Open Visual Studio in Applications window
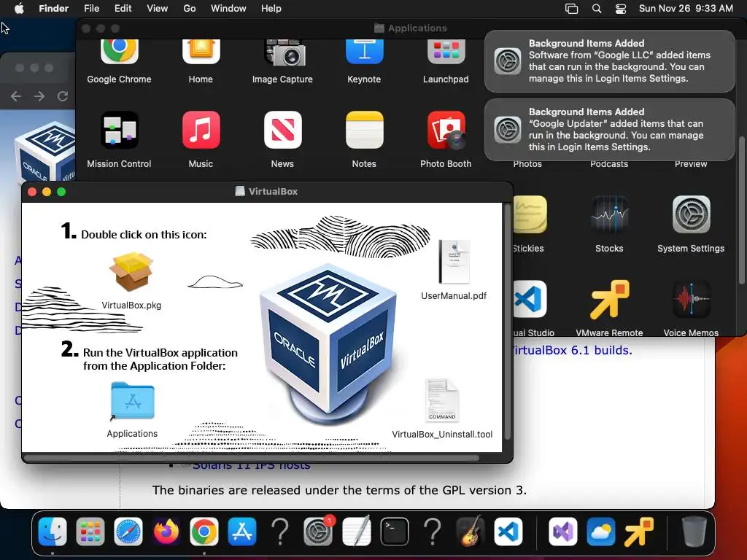Image resolution: width=747 pixels, height=560 pixels. [530, 300]
